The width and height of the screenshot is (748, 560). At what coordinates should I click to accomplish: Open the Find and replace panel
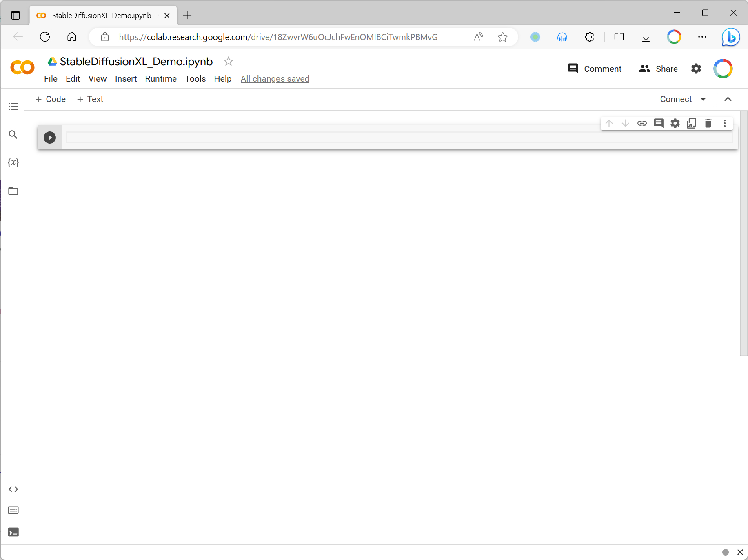coord(13,134)
